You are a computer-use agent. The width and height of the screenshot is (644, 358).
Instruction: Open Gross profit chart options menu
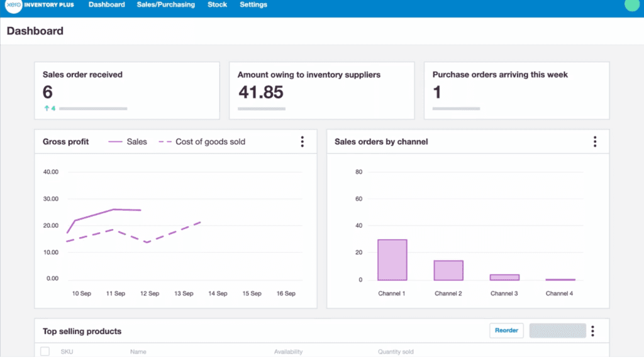click(x=302, y=142)
